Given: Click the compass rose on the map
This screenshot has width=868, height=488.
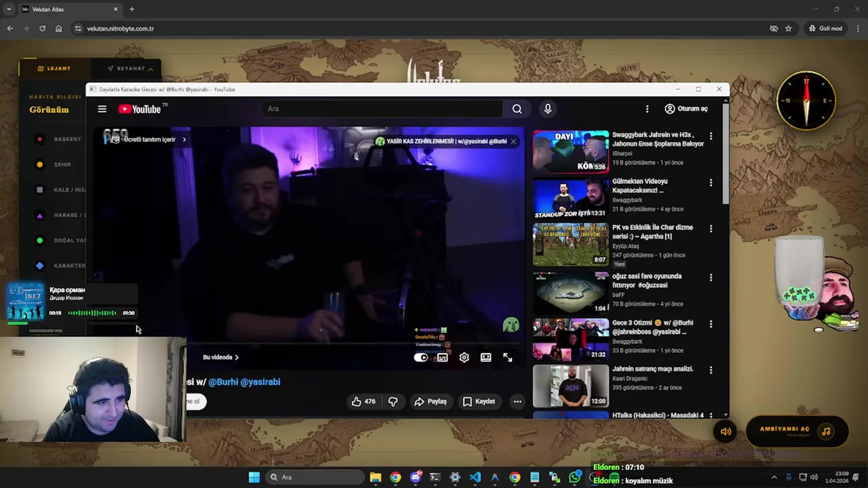Looking at the screenshot, I should coord(806,100).
